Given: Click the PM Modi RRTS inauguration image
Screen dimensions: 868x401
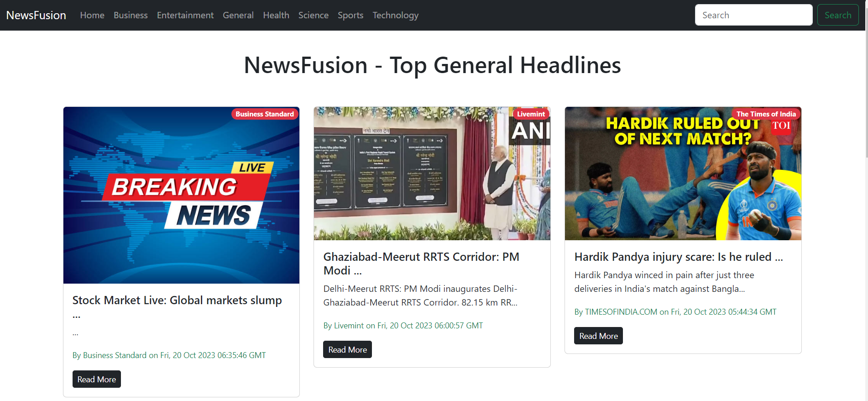Looking at the screenshot, I should pyautogui.click(x=432, y=174).
